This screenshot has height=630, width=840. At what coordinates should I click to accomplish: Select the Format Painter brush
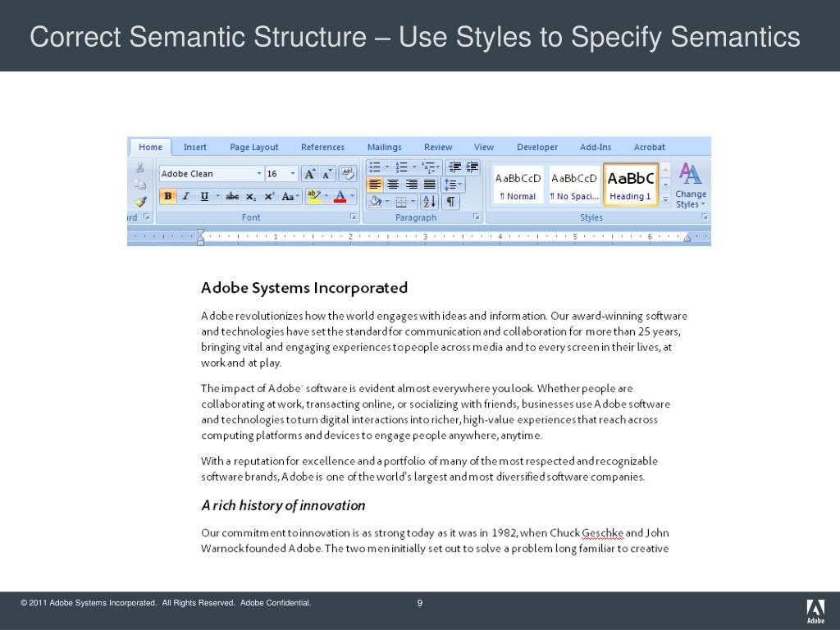140,202
